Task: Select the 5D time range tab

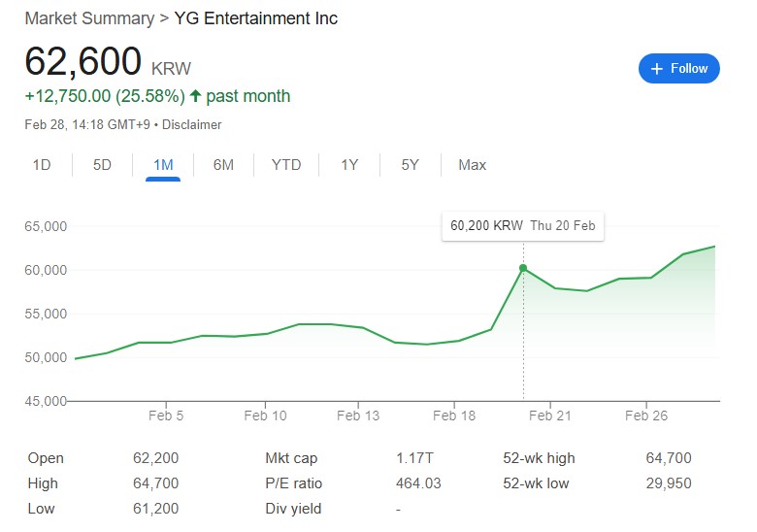Action: (x=102, y=165)
